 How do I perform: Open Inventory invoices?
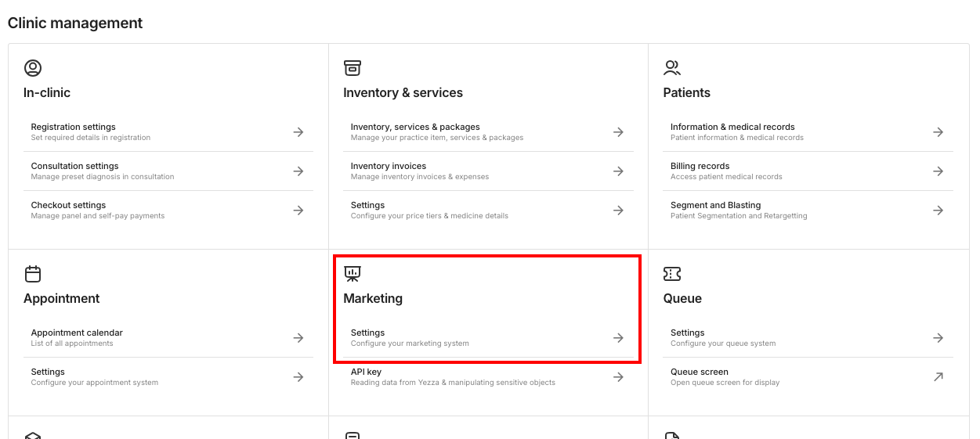(x=488, y=171)
